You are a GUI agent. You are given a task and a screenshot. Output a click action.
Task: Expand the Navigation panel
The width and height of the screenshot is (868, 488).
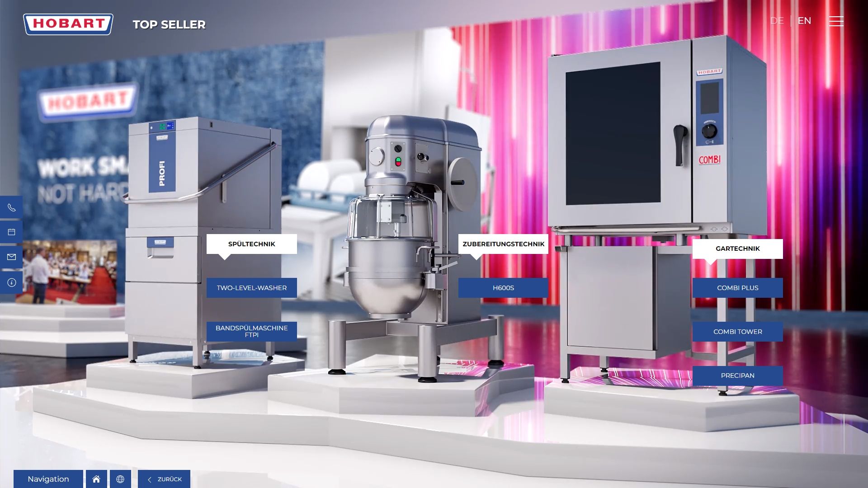point(48,479)
